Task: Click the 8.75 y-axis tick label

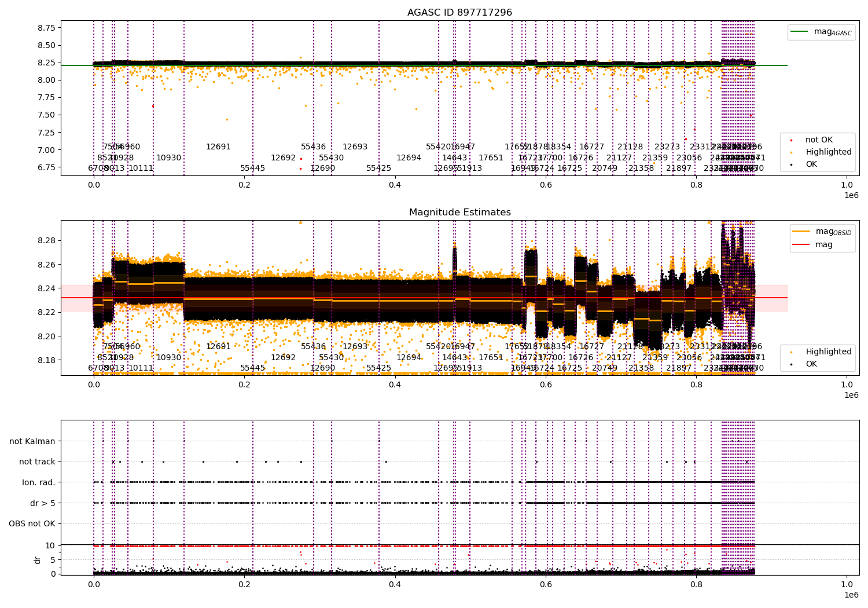Action: pyautogui.click(x=46, y=28)
